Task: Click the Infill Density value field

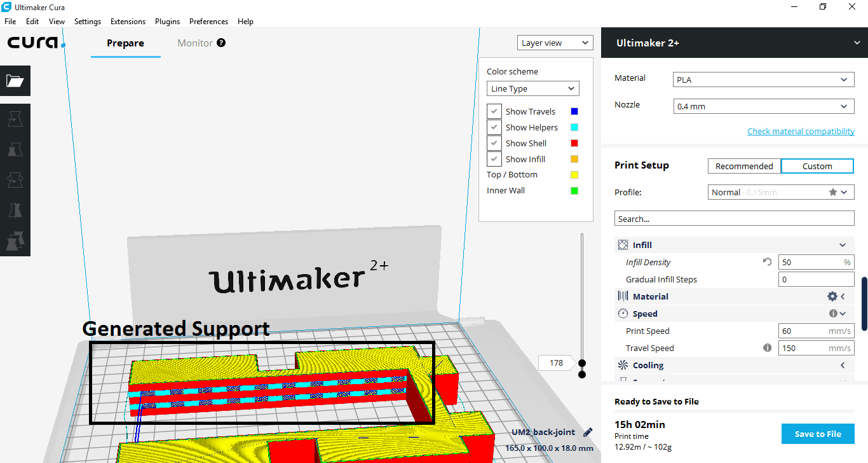Action: point(816,262)
